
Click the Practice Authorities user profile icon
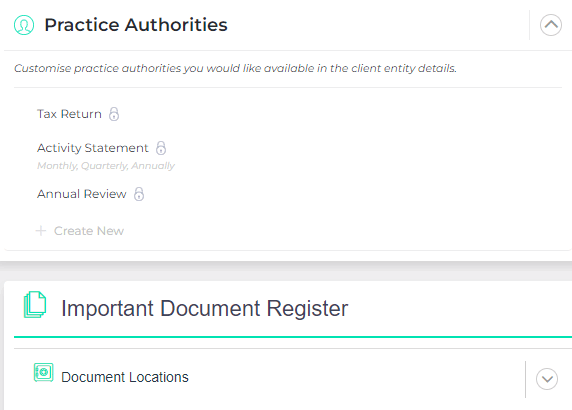(x=24, y=25)
